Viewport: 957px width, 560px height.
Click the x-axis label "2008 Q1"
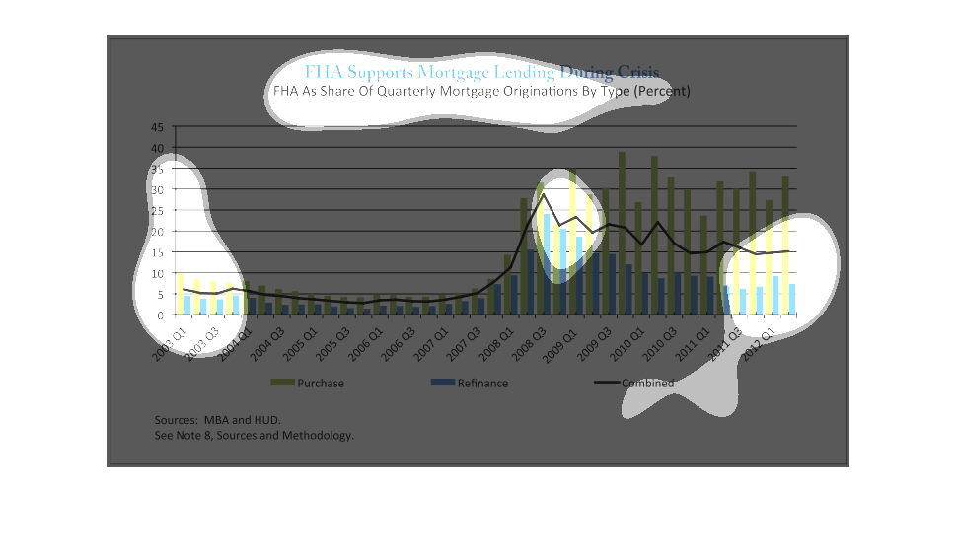point(497,345)
